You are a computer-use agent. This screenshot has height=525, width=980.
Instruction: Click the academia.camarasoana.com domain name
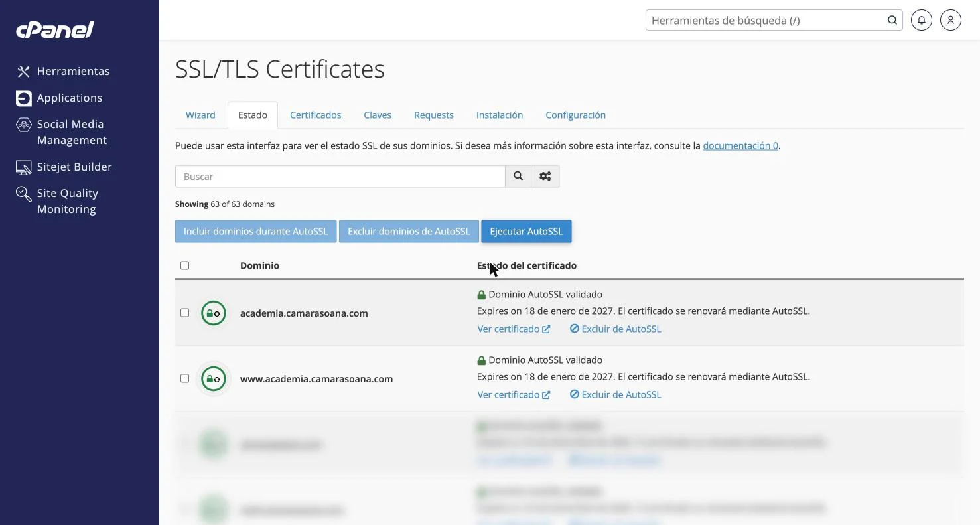304,313
